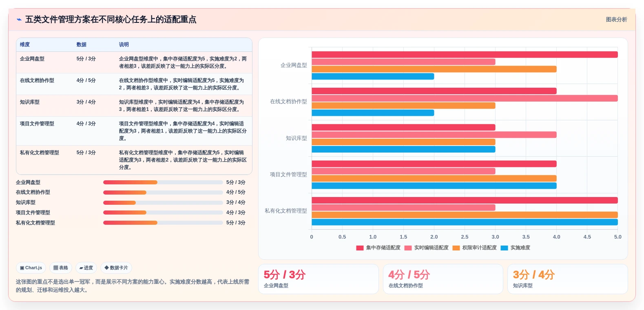Toggle the 实施难度 legend swatch
The width and height of the screenshot is (644, 310).
[x=504, y=248]
